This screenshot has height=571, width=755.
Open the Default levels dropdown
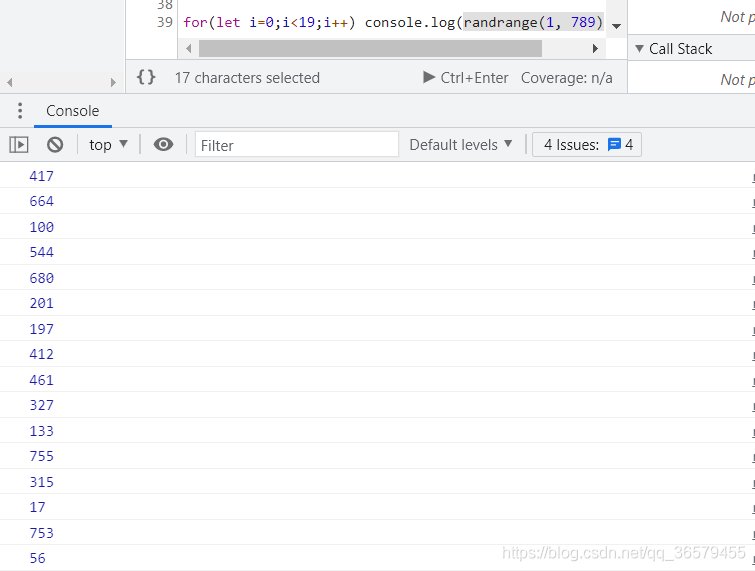(460, 144)
